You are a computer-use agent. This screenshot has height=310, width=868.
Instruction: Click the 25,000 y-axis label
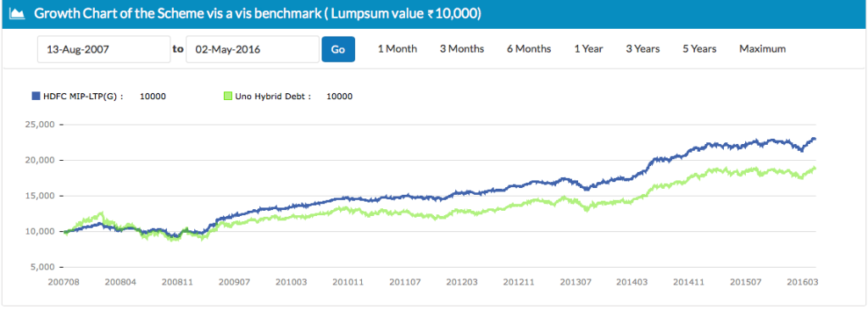41,125
